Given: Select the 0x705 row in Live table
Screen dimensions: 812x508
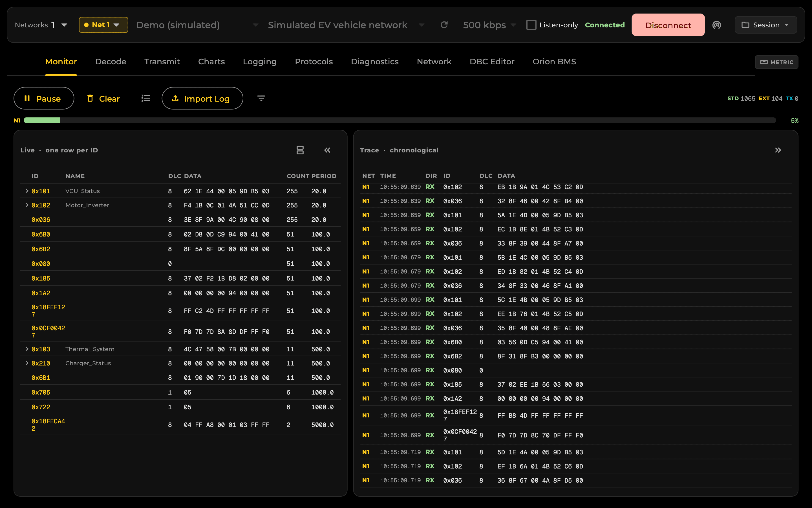Looking at the screenshot, I should coord(180,392).
